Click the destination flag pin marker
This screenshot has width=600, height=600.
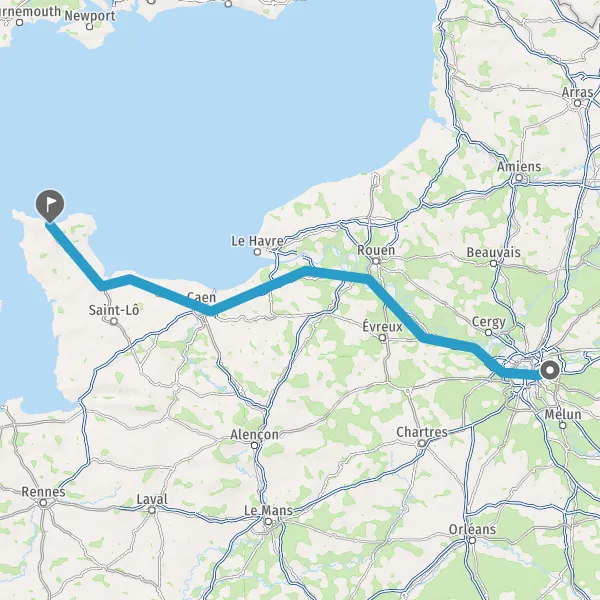(x=50, y=205)
